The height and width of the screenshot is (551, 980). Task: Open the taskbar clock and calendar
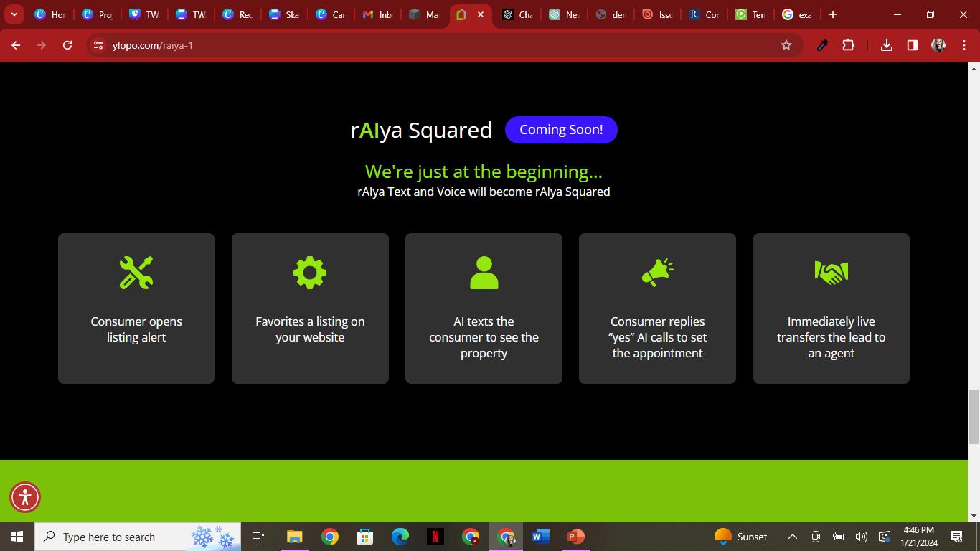[919, 537]
